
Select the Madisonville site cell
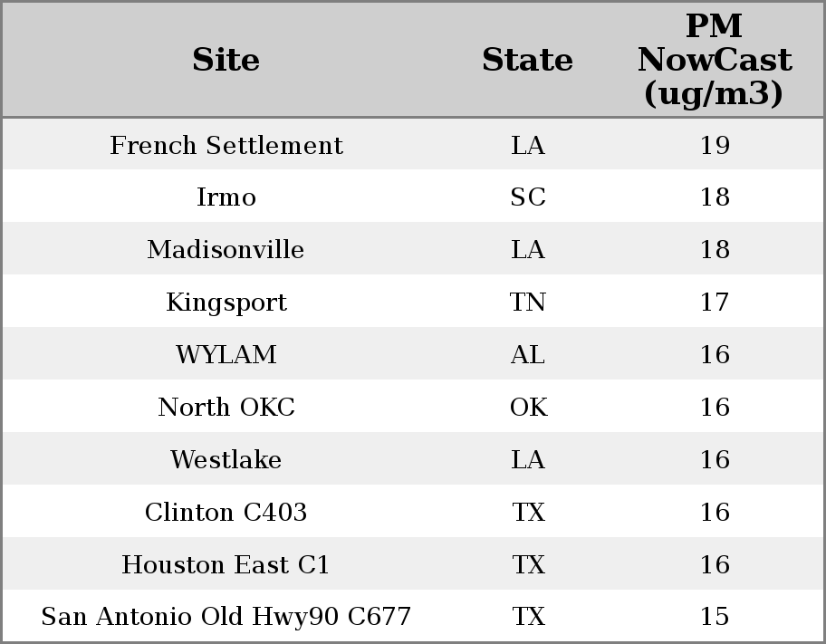(226, 249)
